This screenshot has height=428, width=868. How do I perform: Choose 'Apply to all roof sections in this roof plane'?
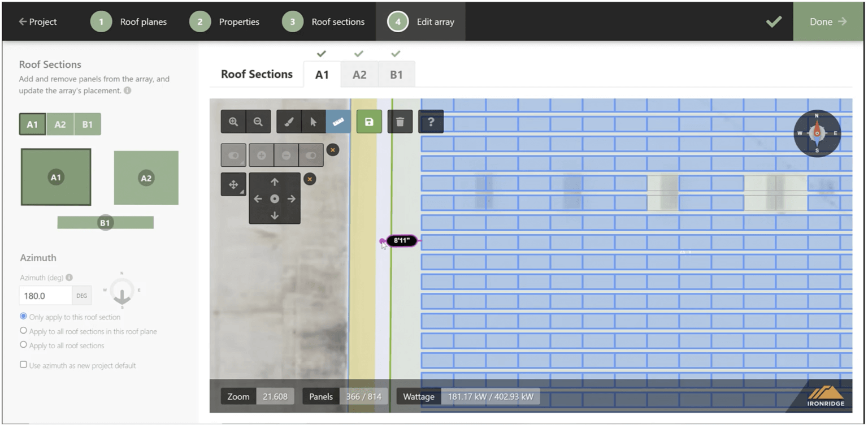point(24,331)
